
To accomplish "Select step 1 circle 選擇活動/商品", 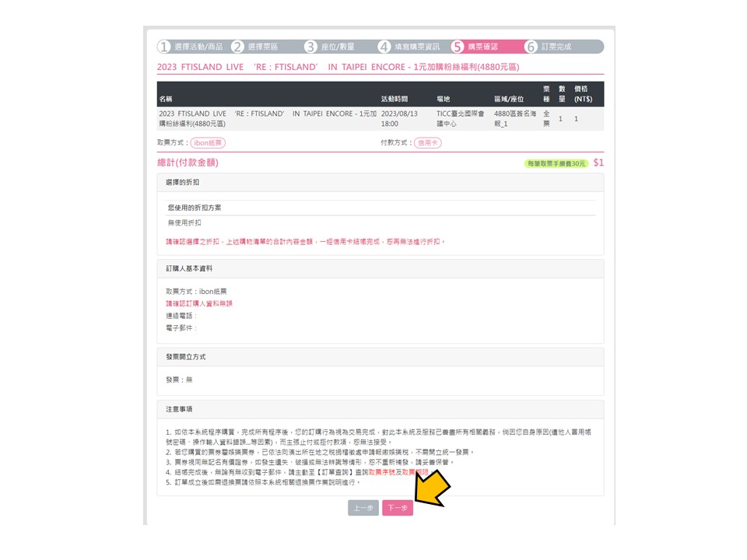I will (x=164, y=47).
